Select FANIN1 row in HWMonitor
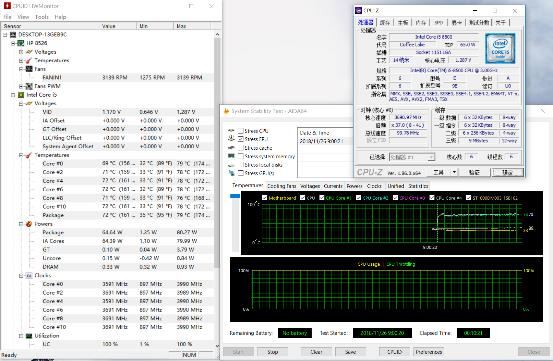The width and height of the screenshot is (553, 361). tap(108, 77)
